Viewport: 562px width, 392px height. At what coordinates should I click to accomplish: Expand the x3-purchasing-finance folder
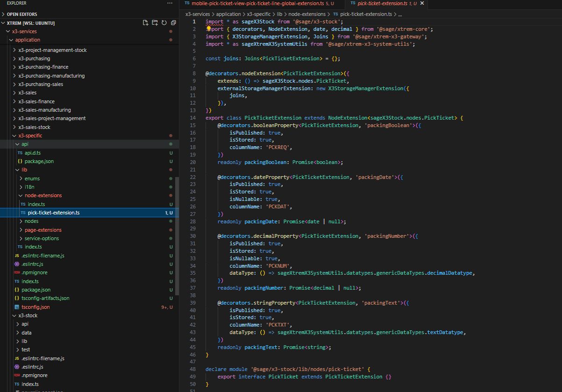[14, 67]
